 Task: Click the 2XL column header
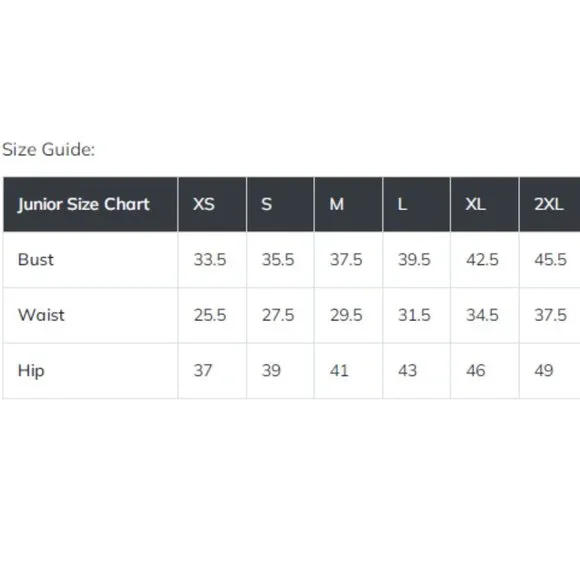click(x=550, y=204)
